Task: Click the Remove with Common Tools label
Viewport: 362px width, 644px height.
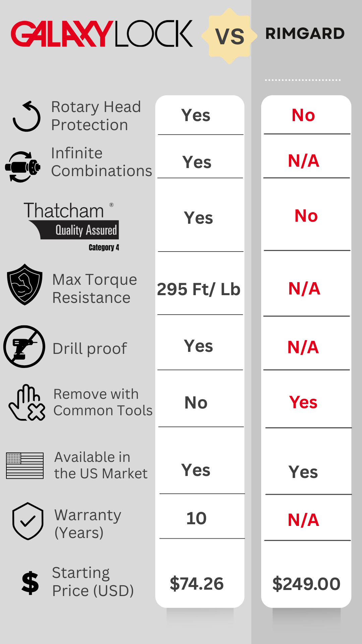Action: tap(103, 402)
